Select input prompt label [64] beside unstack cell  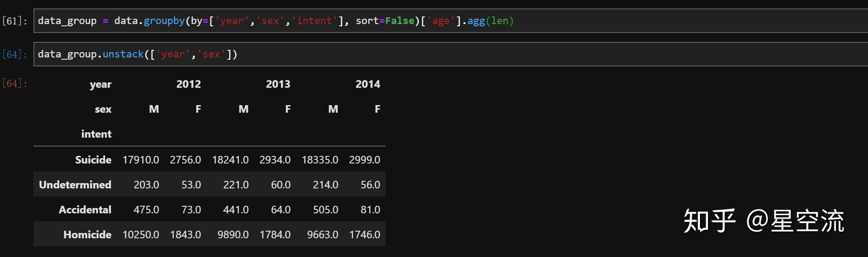[15, 54]
